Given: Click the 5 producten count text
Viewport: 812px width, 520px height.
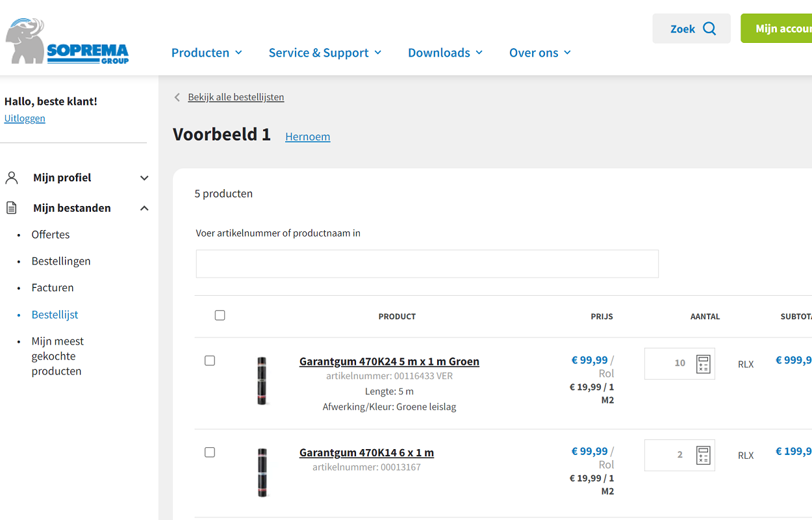Looking at the screenshot, I should pos(223,194).
